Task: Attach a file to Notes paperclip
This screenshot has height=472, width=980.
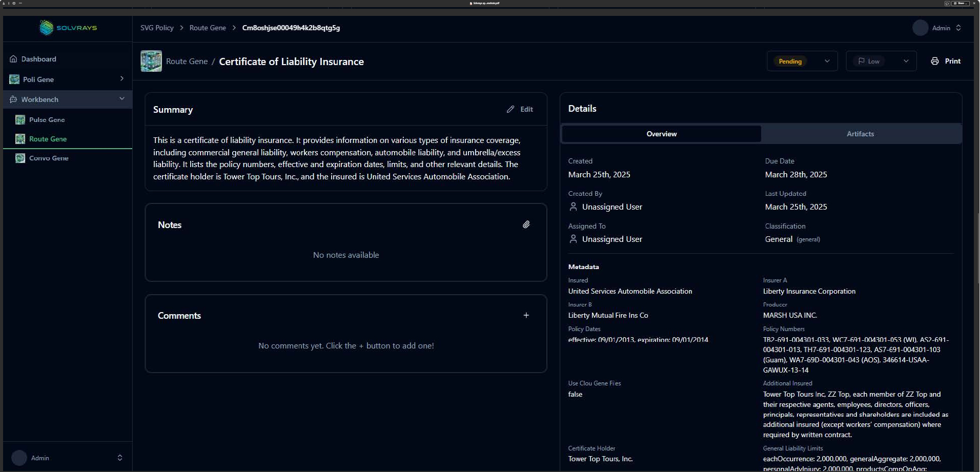Action: pyautogui.click(x=526, y=224)
